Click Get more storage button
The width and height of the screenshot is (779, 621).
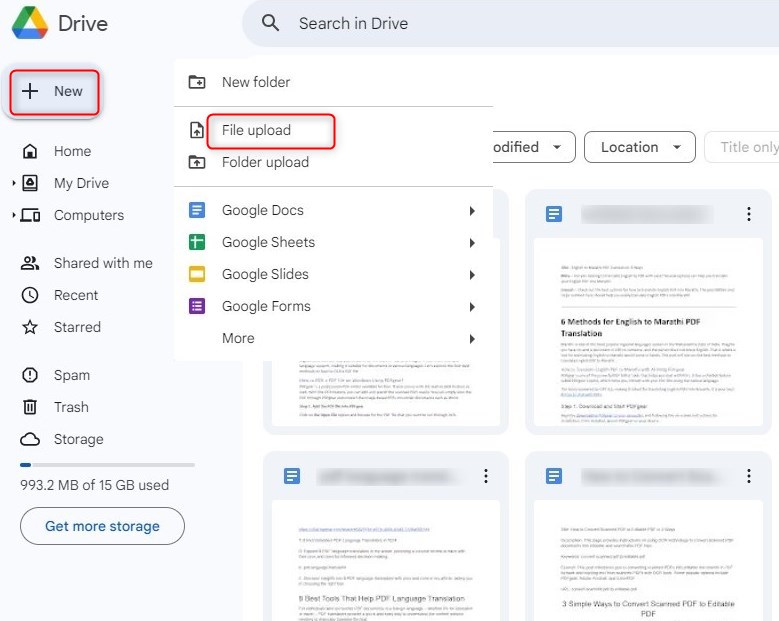click(102, 526)
